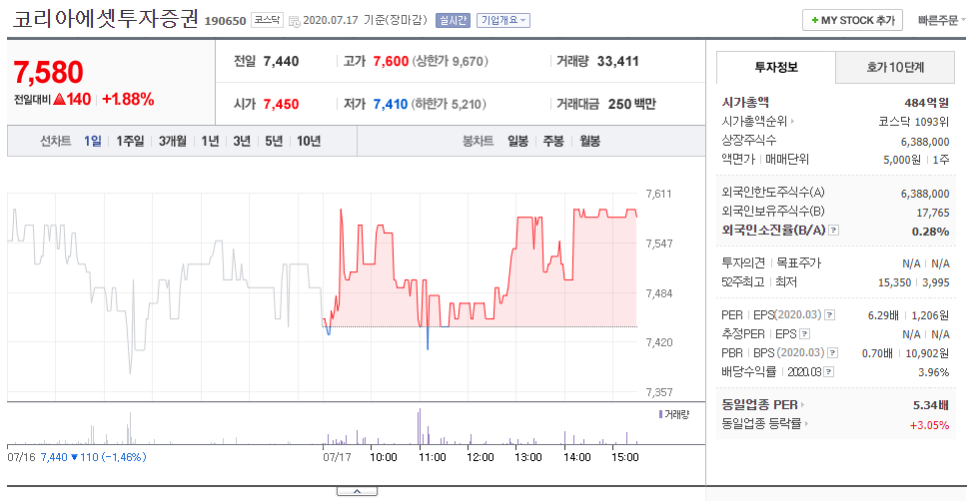Click the 07/16 previous day summary
Screen dimensions: 980x501
(x=77, y=457)
